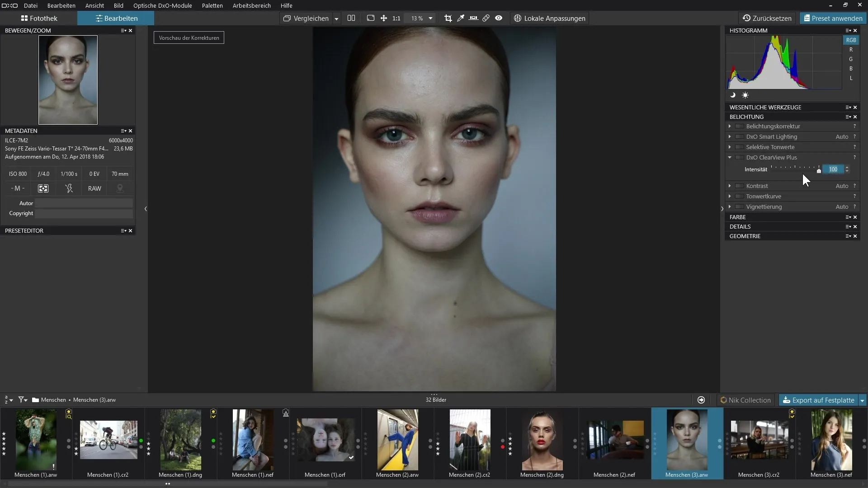Show the B histogram channel
Image resolution: width=868 pixels, height=488 pixels.
click(x=851, y=69)
